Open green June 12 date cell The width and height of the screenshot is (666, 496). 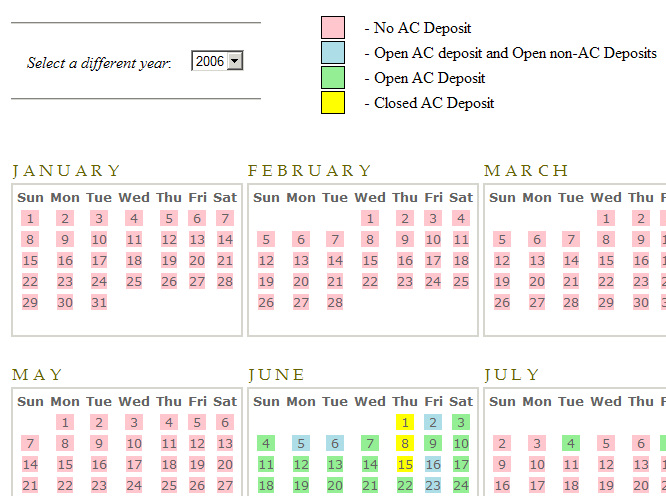(x=301, y=465)
